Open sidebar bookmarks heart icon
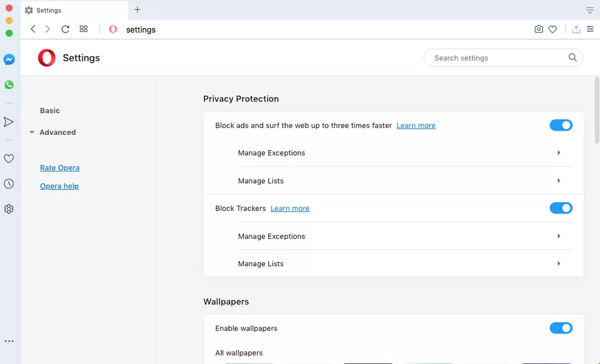This screenshot has height=364, width=600. point(9,159)
